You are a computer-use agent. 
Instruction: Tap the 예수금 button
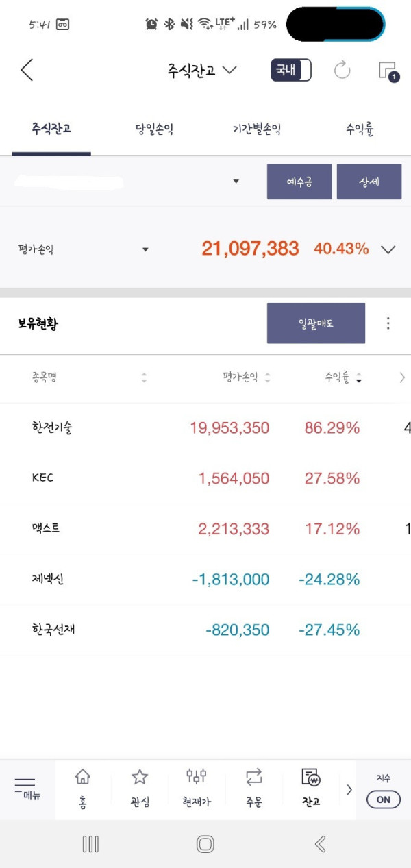[x=299, y=182]
